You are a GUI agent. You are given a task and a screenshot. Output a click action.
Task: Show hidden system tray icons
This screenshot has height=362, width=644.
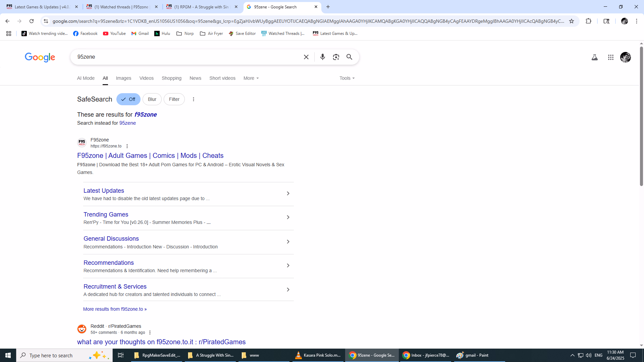pyautogui.click(x=572, y=355)
